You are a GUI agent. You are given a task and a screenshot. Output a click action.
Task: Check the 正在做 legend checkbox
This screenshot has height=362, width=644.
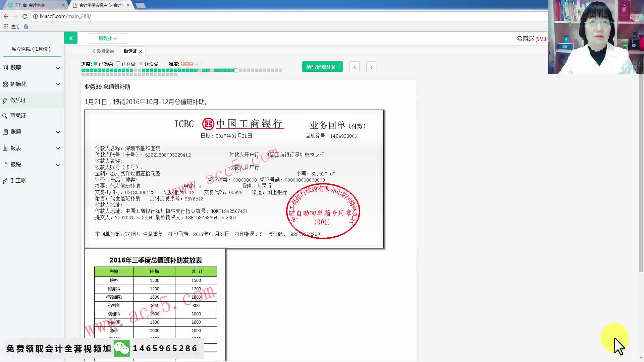pos(118,63)
